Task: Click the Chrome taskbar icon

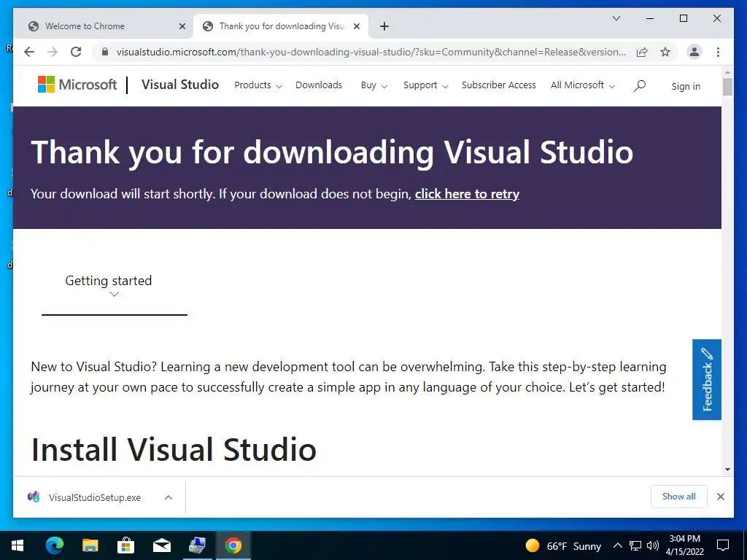Action: [x=233, y=545]
